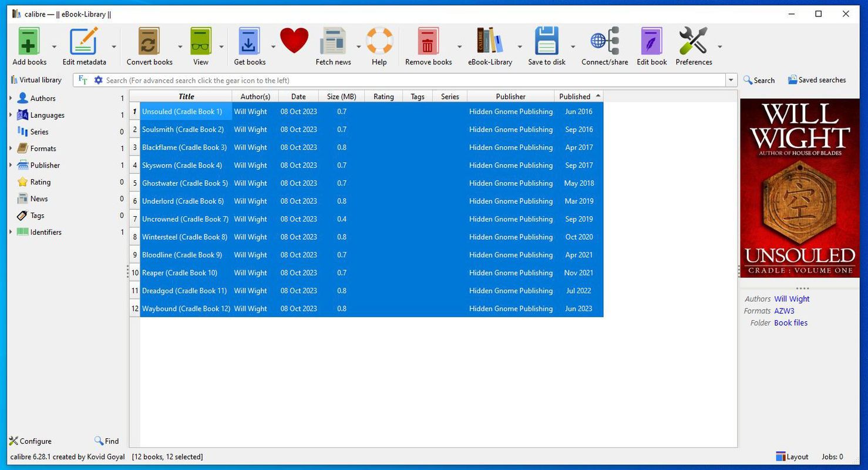Open advanced search gear icon
The width and height of the screenshot is (868, 470).
[x=98, y=80]
